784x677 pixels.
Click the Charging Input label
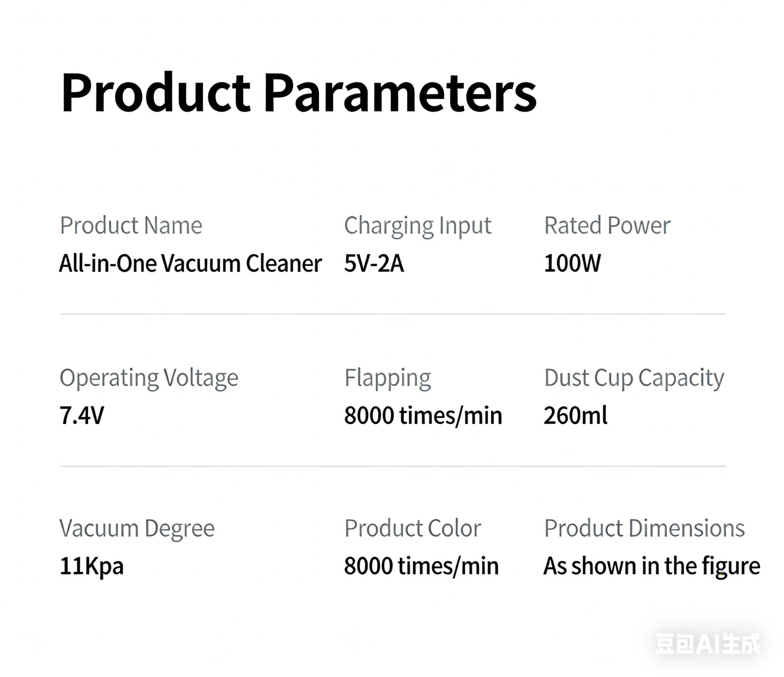pos(417,226)
